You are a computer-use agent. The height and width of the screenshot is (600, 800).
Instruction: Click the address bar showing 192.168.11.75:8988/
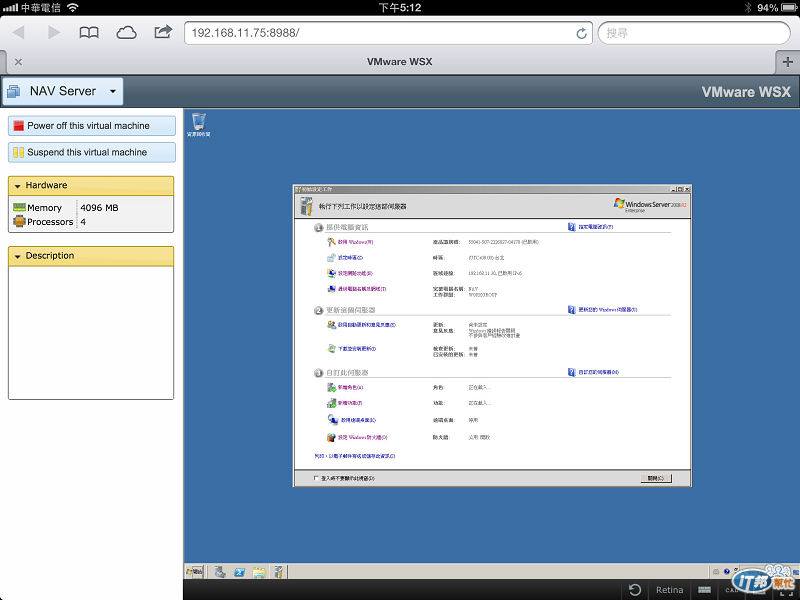pyautogui.click(x=388, y=33)
